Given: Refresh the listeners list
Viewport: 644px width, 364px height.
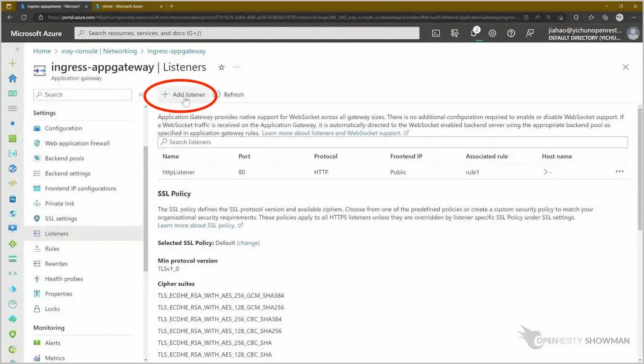Looking at the screenshot, I should click(x=229, y=95).
